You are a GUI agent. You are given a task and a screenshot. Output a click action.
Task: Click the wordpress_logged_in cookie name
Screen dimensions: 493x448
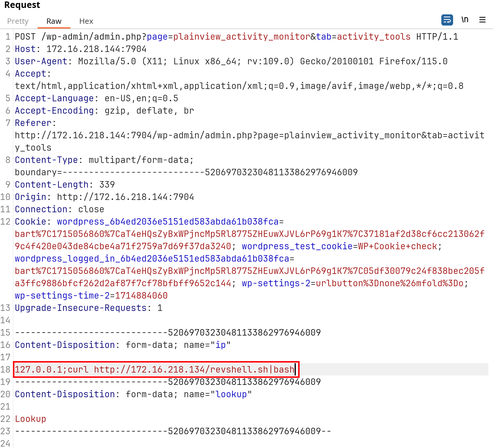(152, 259)
